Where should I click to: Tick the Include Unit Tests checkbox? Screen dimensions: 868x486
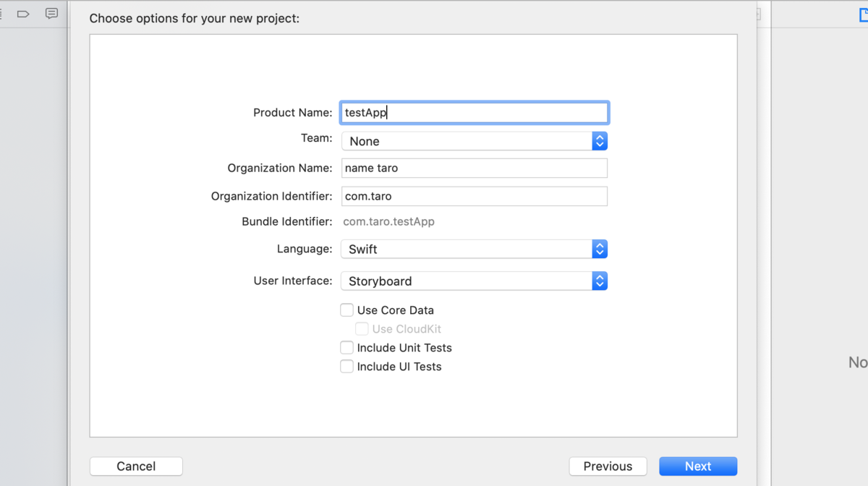click(347, 348)
